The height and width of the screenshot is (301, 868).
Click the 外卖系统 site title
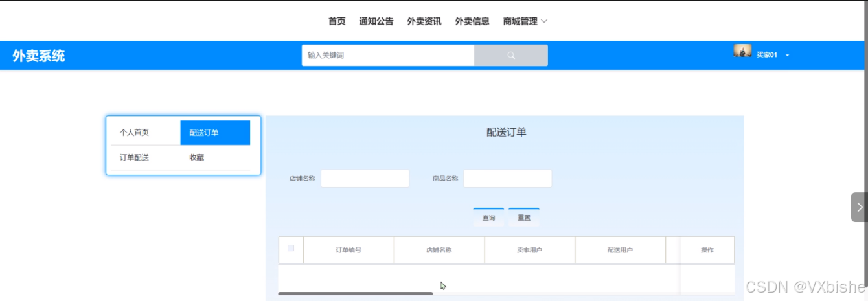point(39,56)
